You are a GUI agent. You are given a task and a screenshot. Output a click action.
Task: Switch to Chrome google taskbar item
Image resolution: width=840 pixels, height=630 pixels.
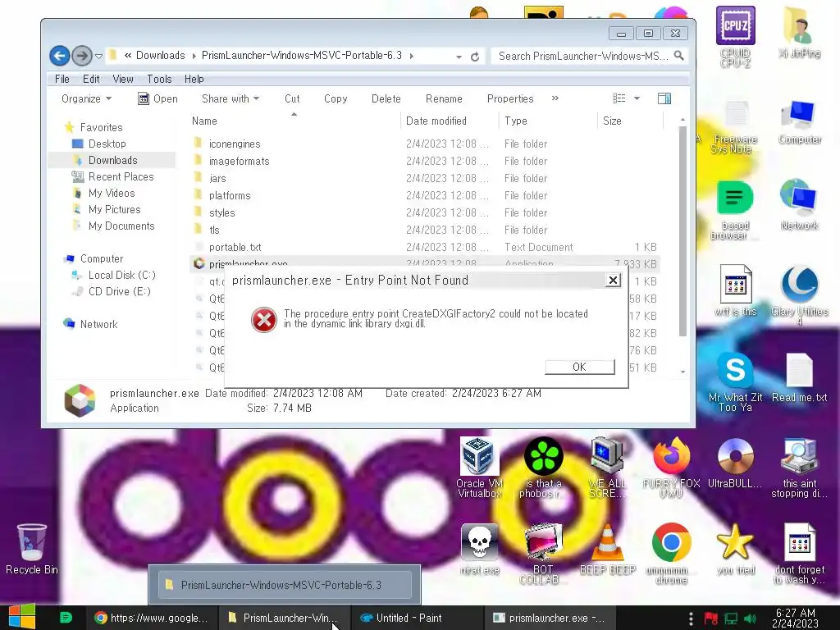152,618
